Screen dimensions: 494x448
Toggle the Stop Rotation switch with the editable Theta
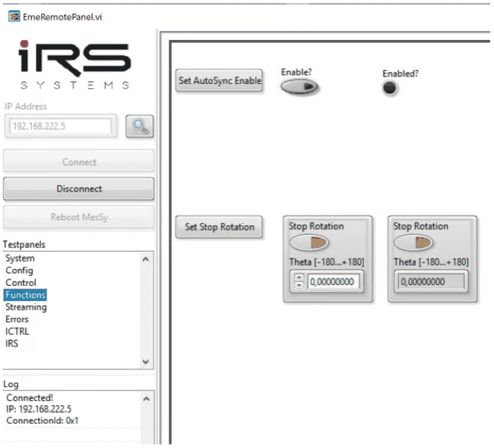[x=309, y=243]
